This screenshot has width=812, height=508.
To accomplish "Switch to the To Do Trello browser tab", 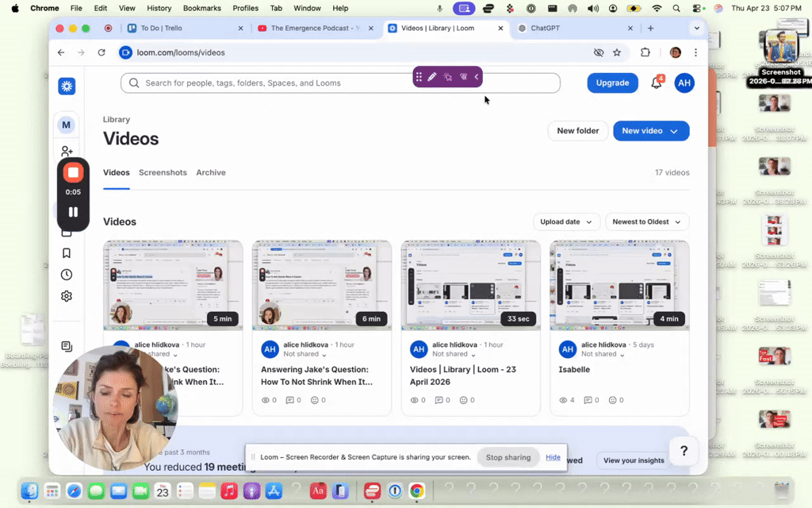I will (186, 28).
